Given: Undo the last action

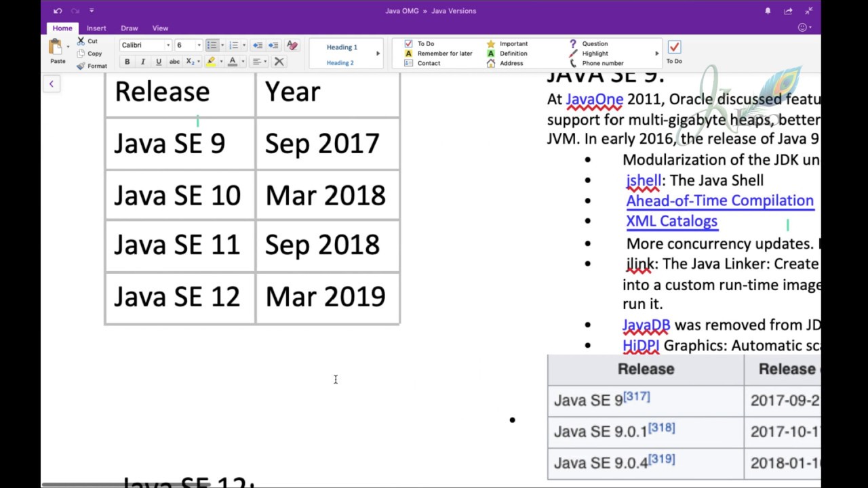Looking at the screenshot, I should tap(58, 11).
